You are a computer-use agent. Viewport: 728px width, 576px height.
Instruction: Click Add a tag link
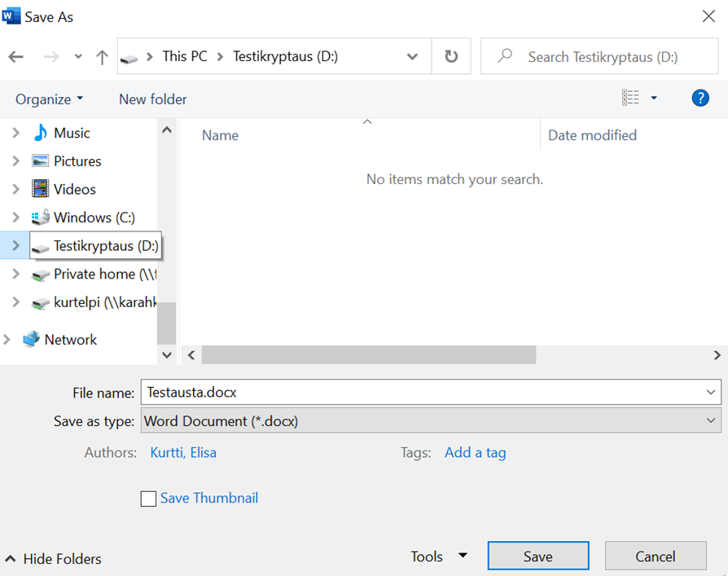tap(475, 452)
